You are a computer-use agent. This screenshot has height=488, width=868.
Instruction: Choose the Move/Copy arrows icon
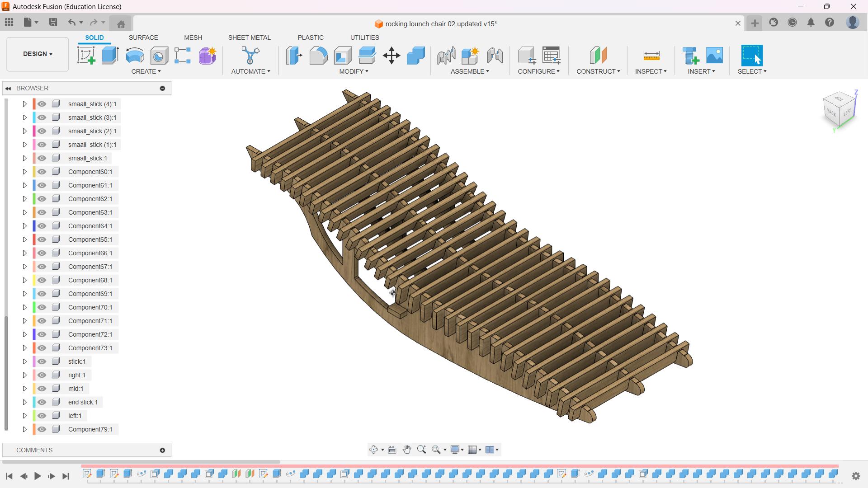(392, 56)
